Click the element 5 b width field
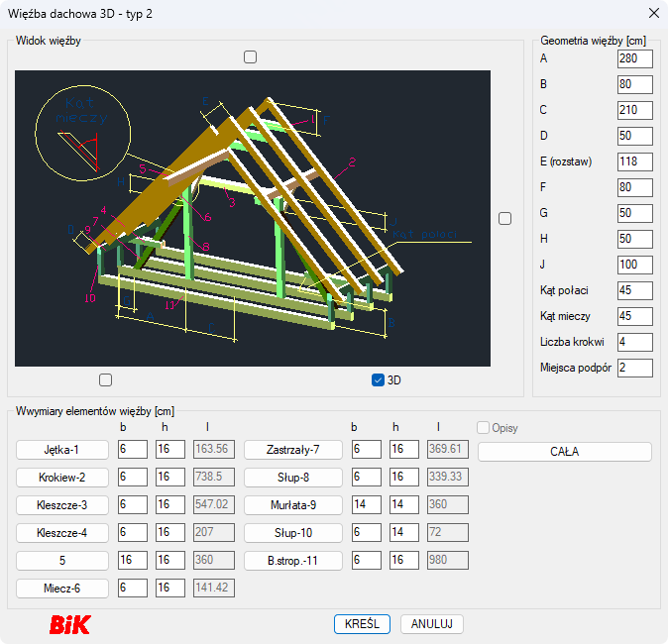This screenshot has height=644, width=668. click(133, 560)
